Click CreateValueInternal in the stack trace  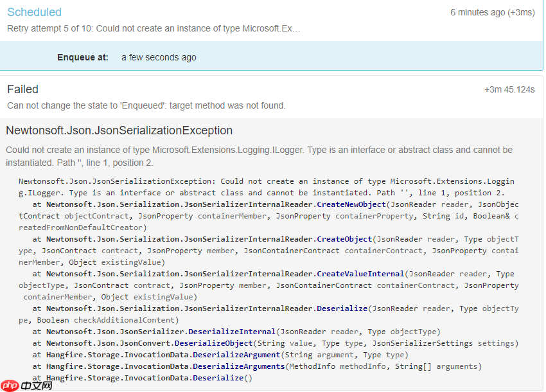pyautogui.click(x=360, y=274)
